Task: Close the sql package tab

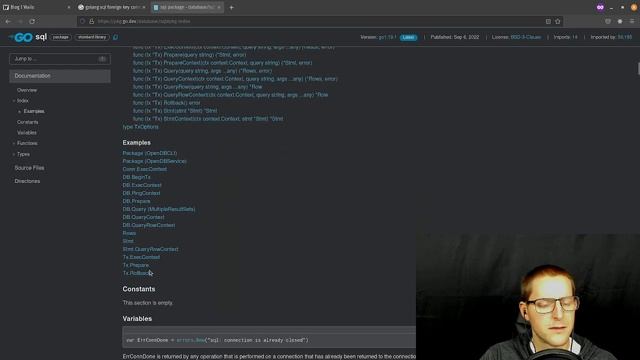Action: point(219,7)
